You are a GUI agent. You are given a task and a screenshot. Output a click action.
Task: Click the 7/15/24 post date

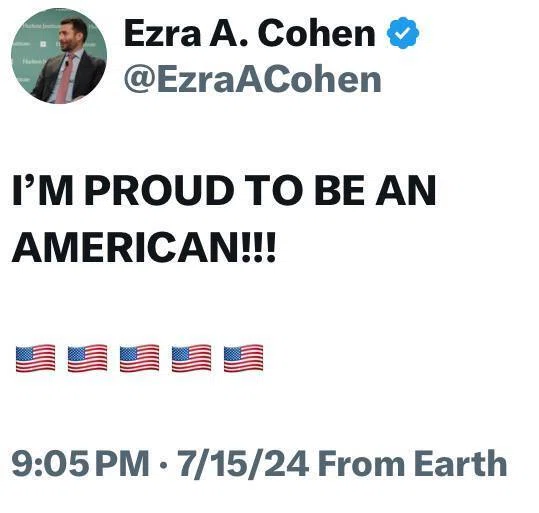coord(242,463)
